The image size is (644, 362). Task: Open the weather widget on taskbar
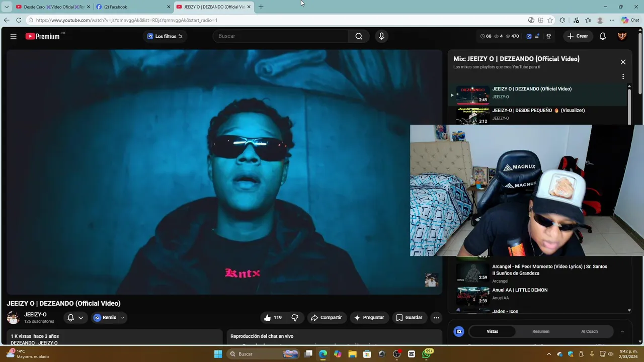[x=28, y=354]
